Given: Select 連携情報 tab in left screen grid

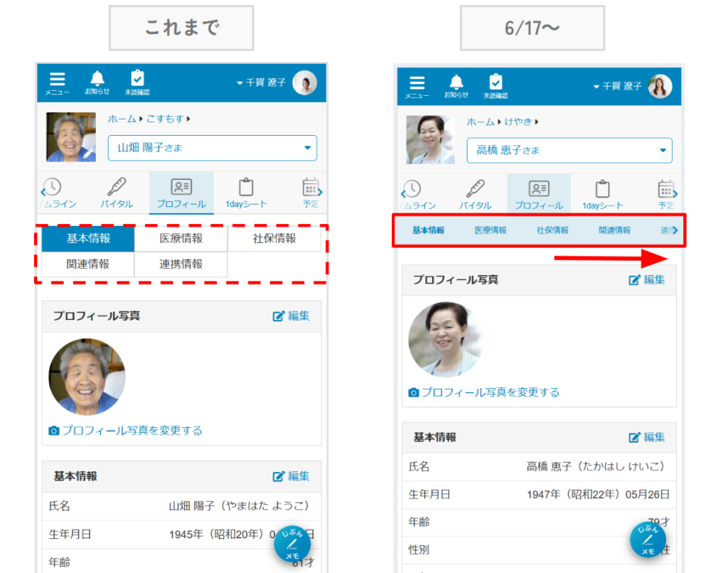Looking at the screenshot, I should pyautogui.click(x=181, y=264).
